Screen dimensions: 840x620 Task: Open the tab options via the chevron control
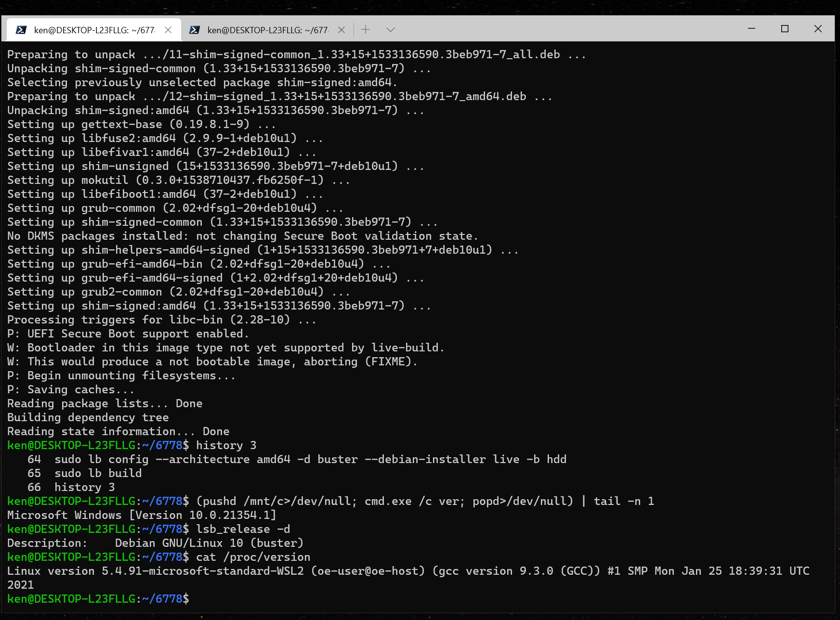click(391, 29)
